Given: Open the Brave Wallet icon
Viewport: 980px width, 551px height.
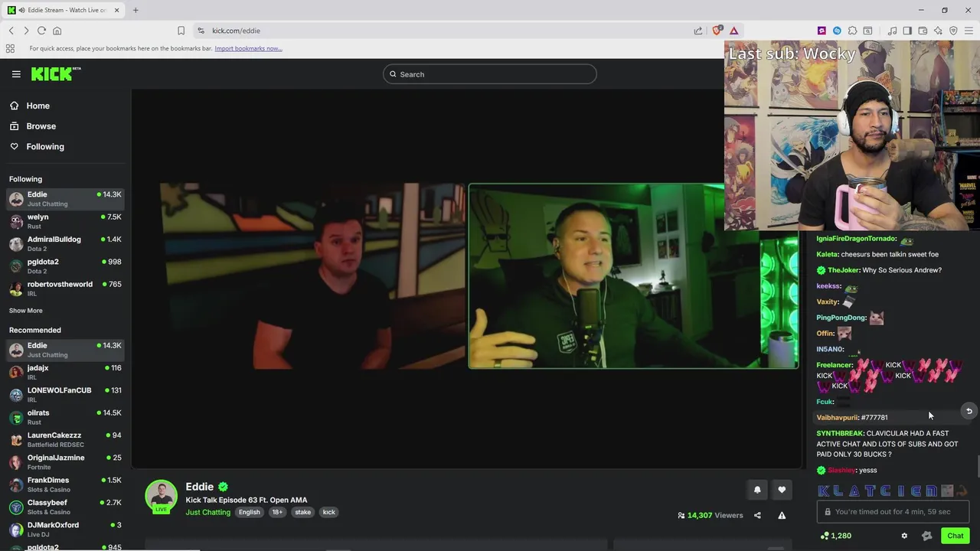Looking at the screenshot, I should click(923, 31).
